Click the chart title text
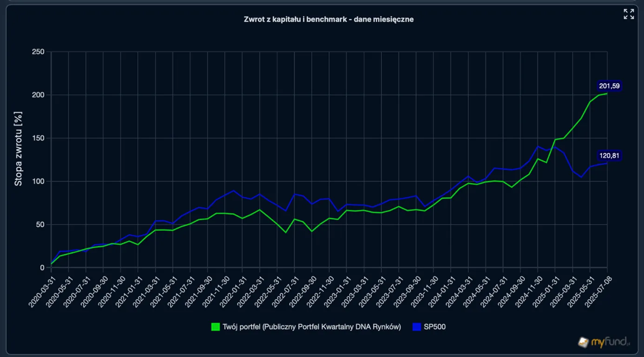644x357 pixels. click(x=329, y=19)
